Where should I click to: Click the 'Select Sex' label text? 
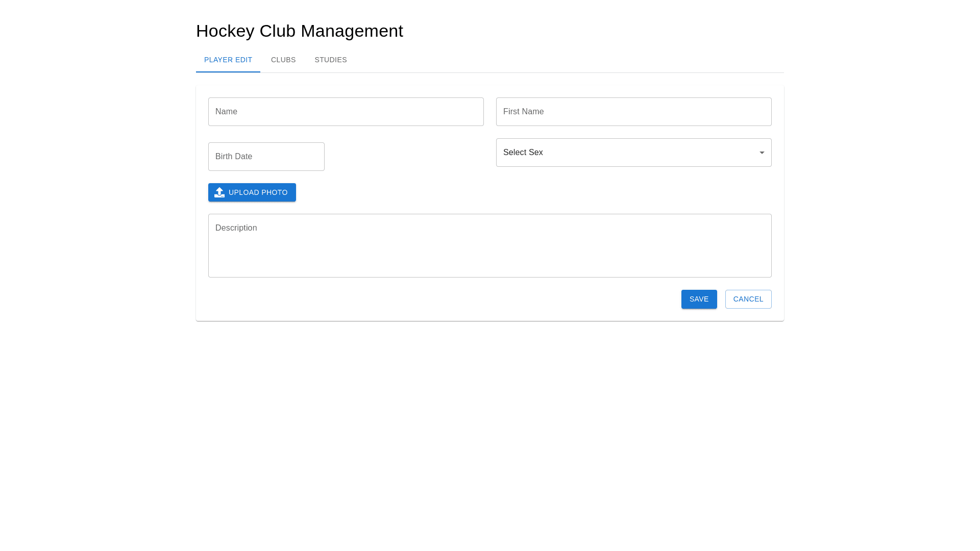523,153
